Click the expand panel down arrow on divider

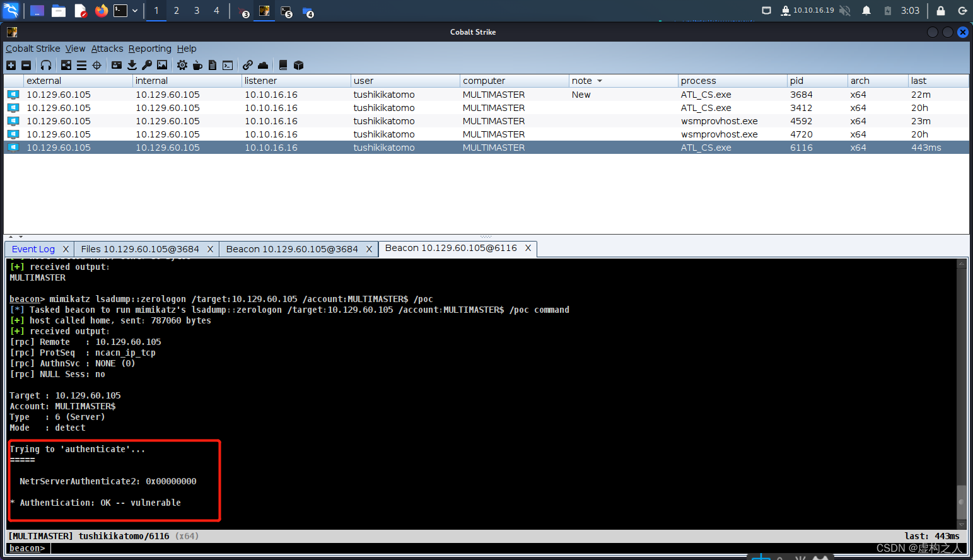pyautogui.click(x=21, y=237)
